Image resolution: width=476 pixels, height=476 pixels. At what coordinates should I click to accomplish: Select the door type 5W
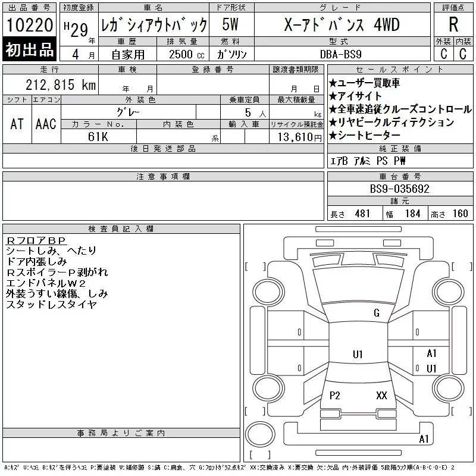pyautogui.click(x=230, y=24)
